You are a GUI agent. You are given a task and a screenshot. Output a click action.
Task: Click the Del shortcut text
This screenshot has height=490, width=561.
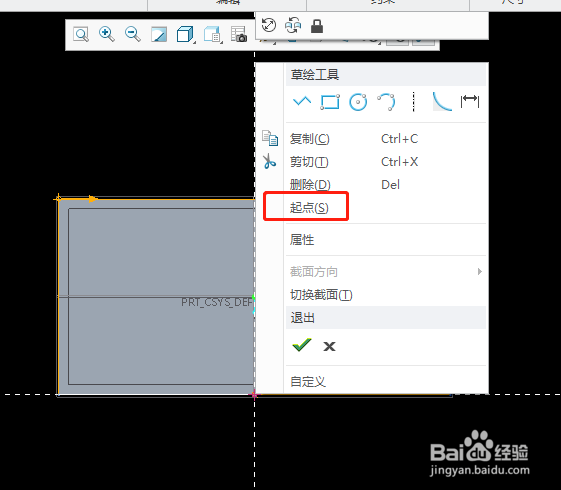click(x=390, y=185)
